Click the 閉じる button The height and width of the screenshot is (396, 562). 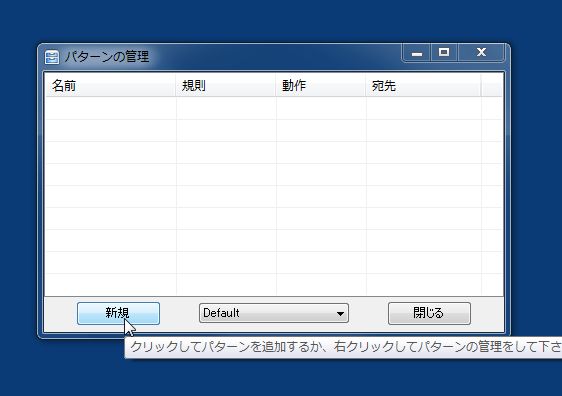pyautogui.click(x=429, y=313)
